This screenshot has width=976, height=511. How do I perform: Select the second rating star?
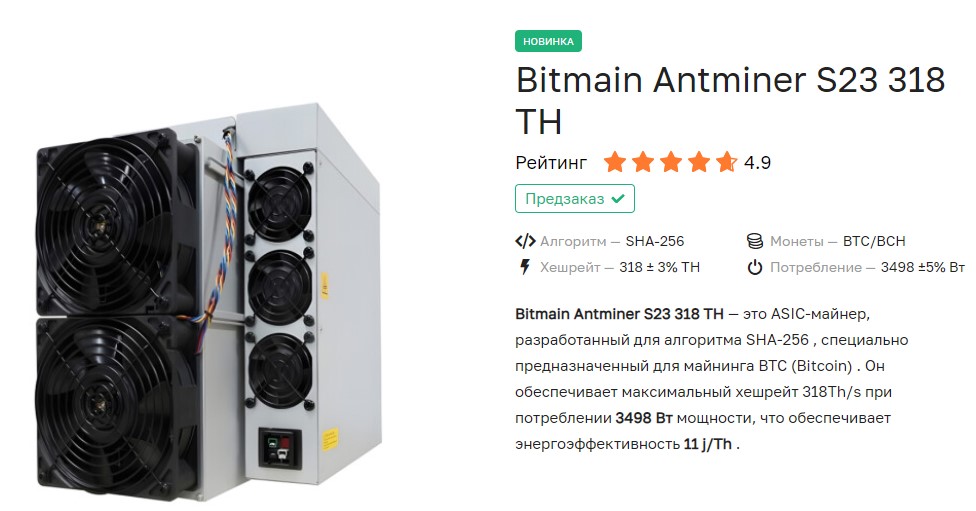642,162
